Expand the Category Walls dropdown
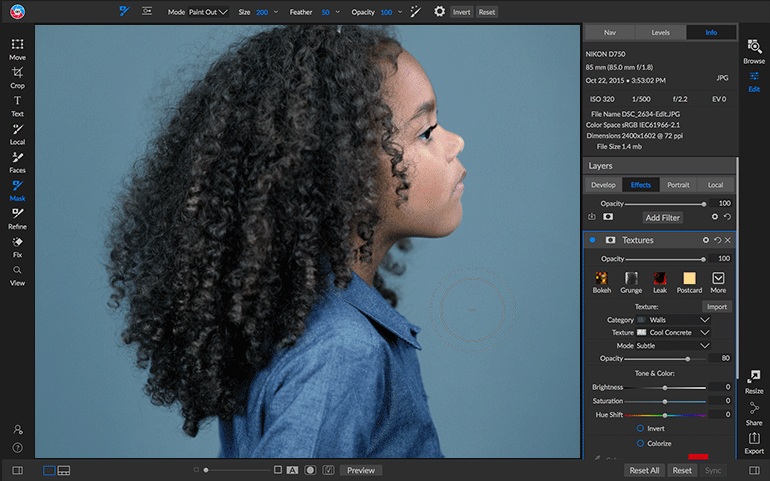This screenshot has height=481, width=770. (x=673, y=320)
